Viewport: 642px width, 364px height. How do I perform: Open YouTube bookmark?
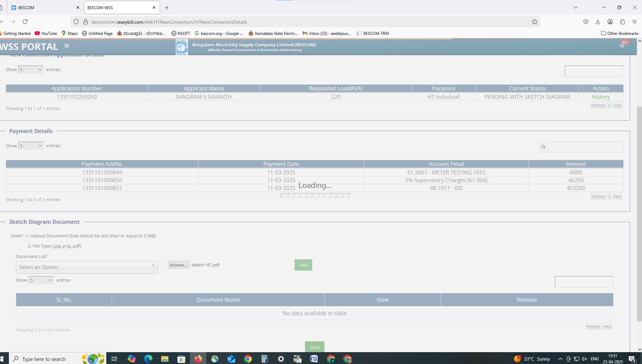[46, 33]
